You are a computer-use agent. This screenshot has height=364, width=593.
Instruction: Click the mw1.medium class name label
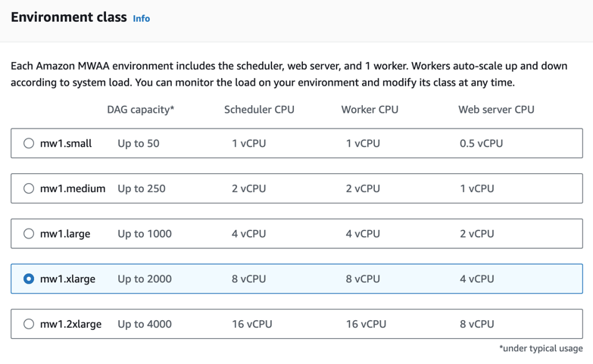pos(73,188)
